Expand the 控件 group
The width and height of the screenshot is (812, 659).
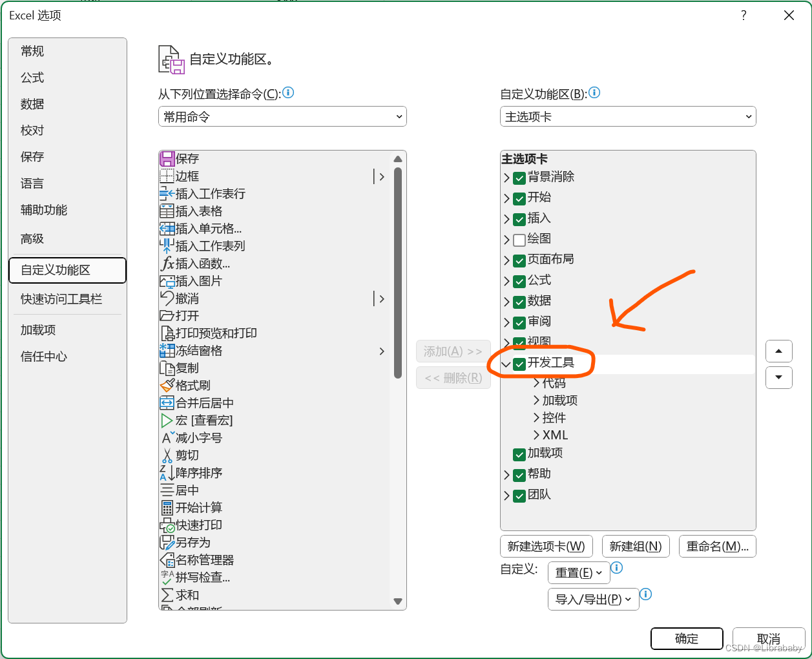pyautogui.click(x=537, y=417)
